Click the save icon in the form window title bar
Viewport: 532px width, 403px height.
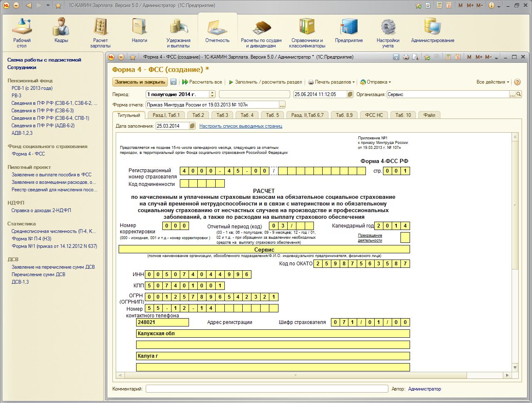coord(396,57)
